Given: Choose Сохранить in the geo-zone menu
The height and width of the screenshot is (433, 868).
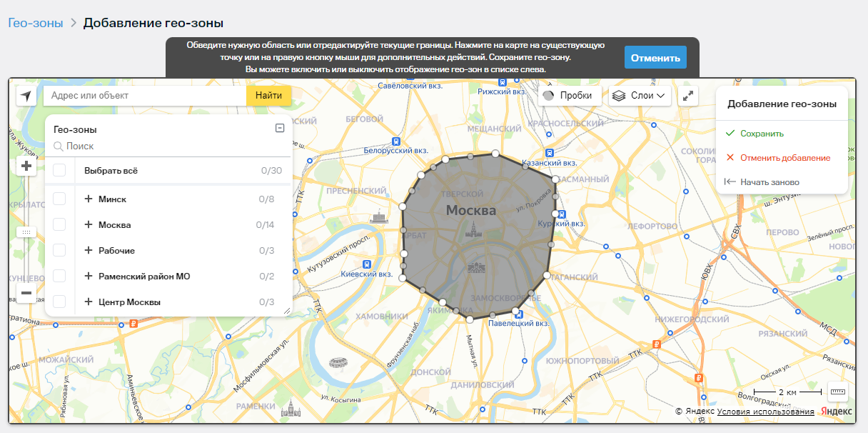Looking at the screenshot, I should click(762, 134).
